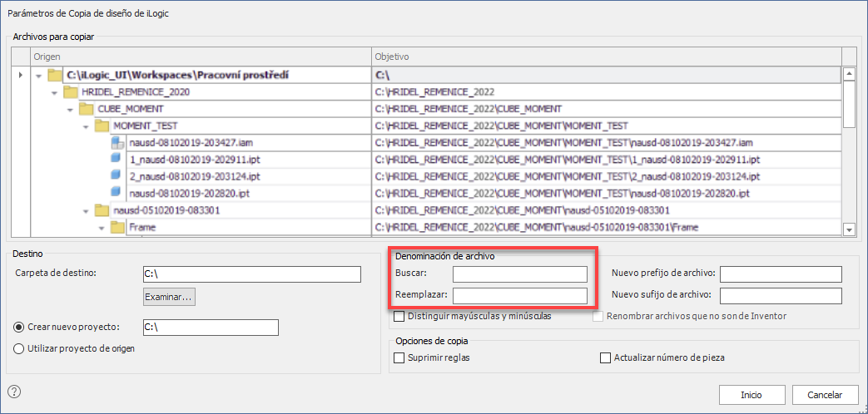Click the help question mark icon
This screenshot has width=868, height=414.
click(x=13, y=392)
